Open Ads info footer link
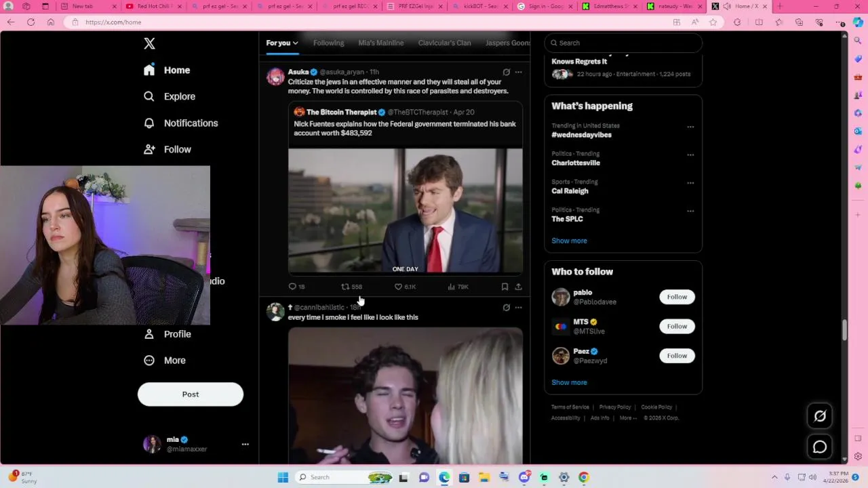 (599, 418)
